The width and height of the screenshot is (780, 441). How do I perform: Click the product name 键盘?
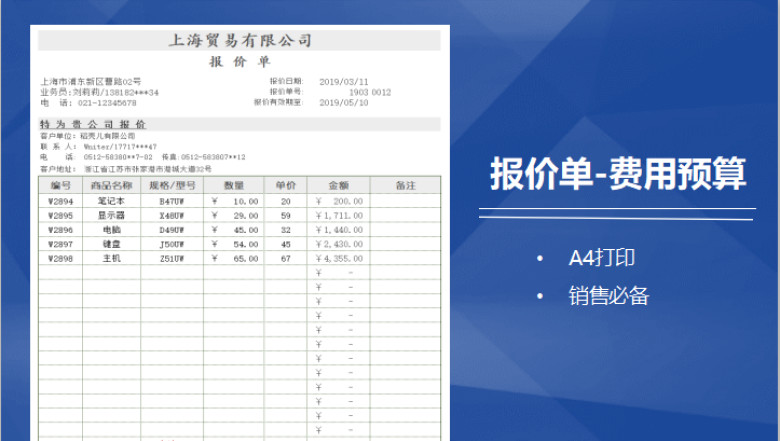coord(111,244)
